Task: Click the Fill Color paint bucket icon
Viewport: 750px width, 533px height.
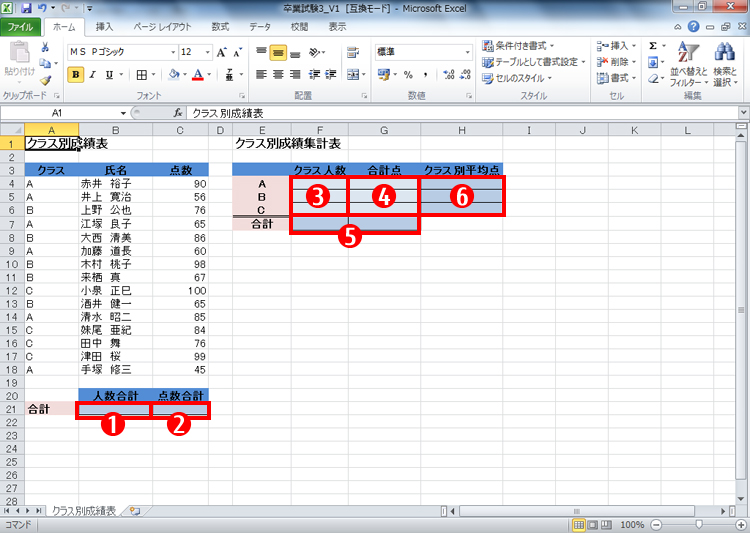Action: [174, 75]
